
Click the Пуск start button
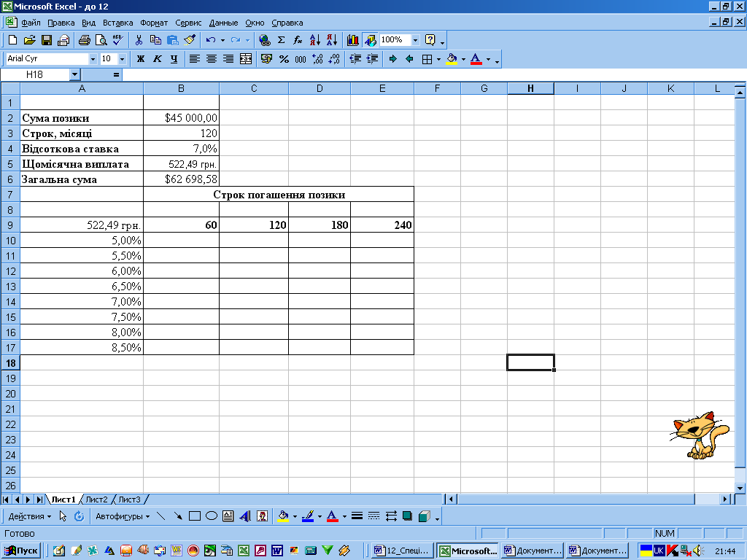pos(21,551)
